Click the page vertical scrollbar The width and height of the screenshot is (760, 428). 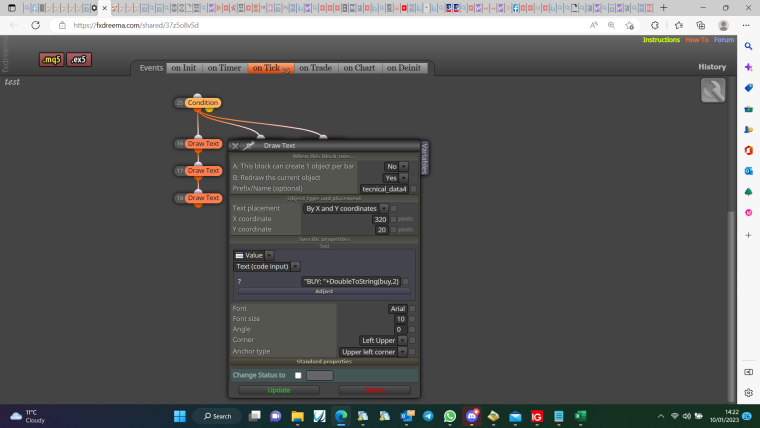(732, 306)
